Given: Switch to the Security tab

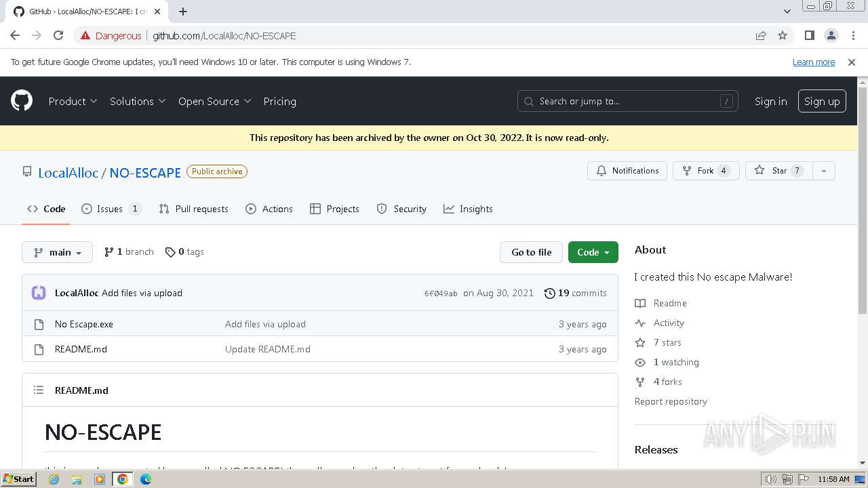Looking at the screenshot, I should click(x=401, y=209).
